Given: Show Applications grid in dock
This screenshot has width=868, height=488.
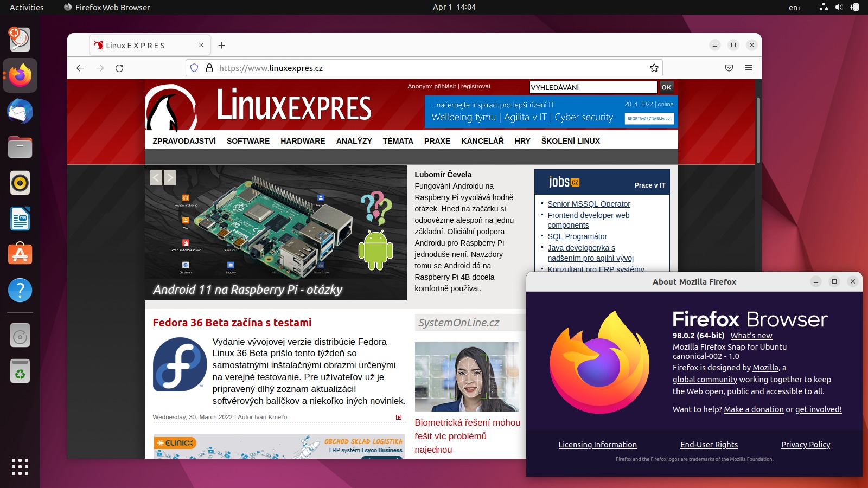Looking at the screenshot, I should (x=20, y=466).
